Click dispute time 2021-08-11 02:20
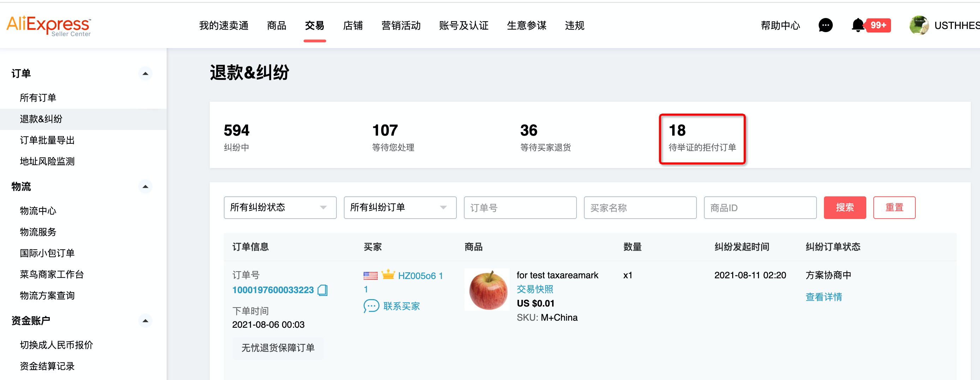Image resolution: width=980 pixels, height=380 pixels. [750, 275]
